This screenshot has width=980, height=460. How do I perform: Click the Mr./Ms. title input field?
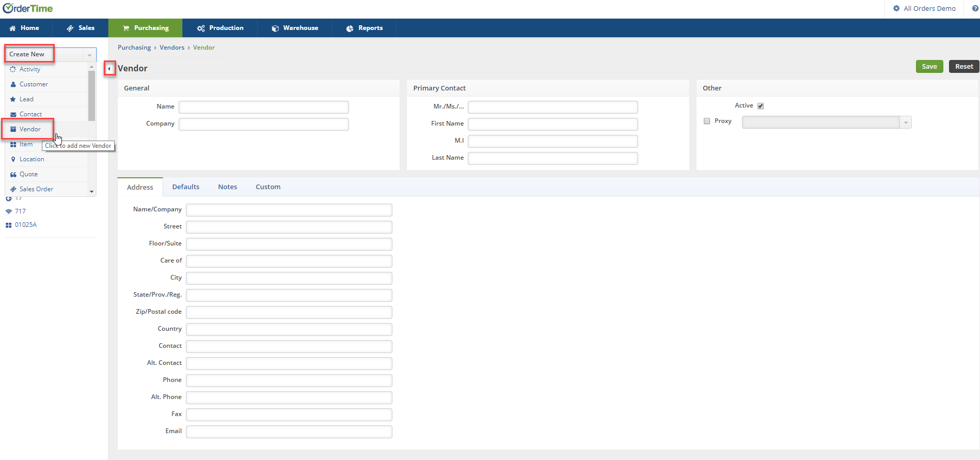[x=553, y=107]
